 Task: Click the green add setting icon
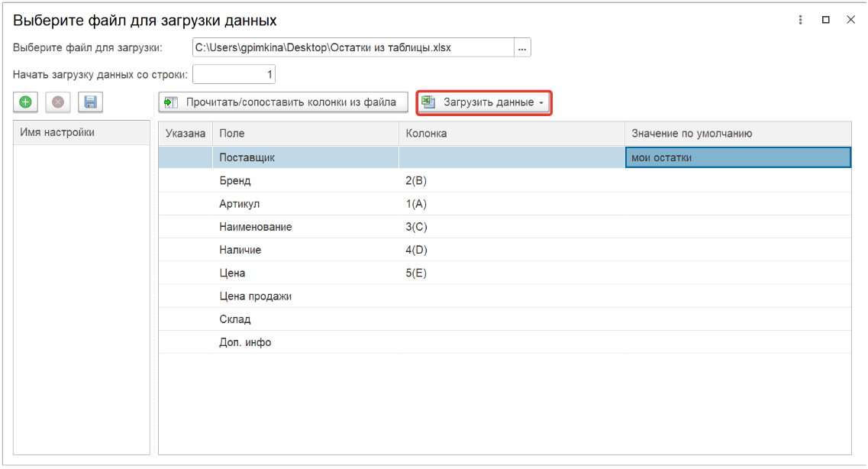pos(25,102)
